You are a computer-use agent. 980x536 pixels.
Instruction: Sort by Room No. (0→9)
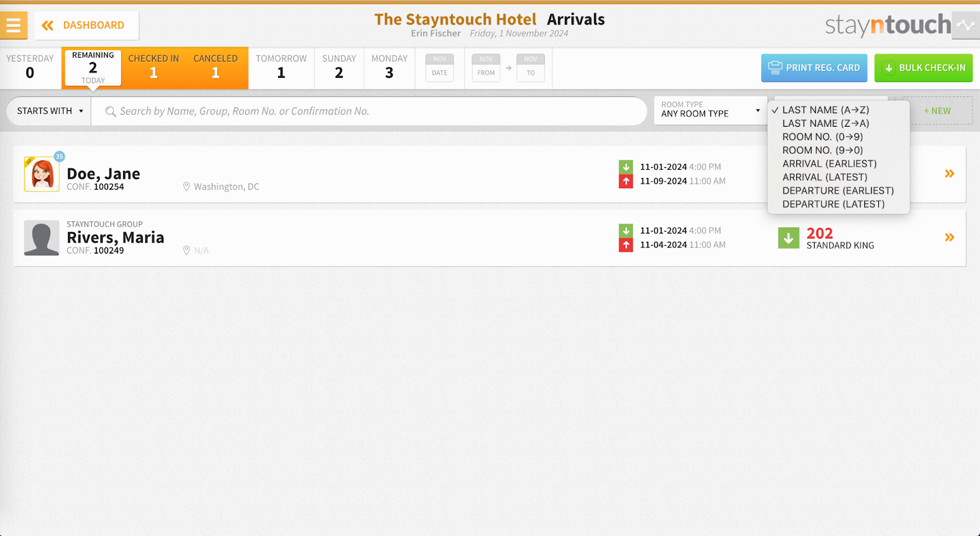click(x=822, y=137)
